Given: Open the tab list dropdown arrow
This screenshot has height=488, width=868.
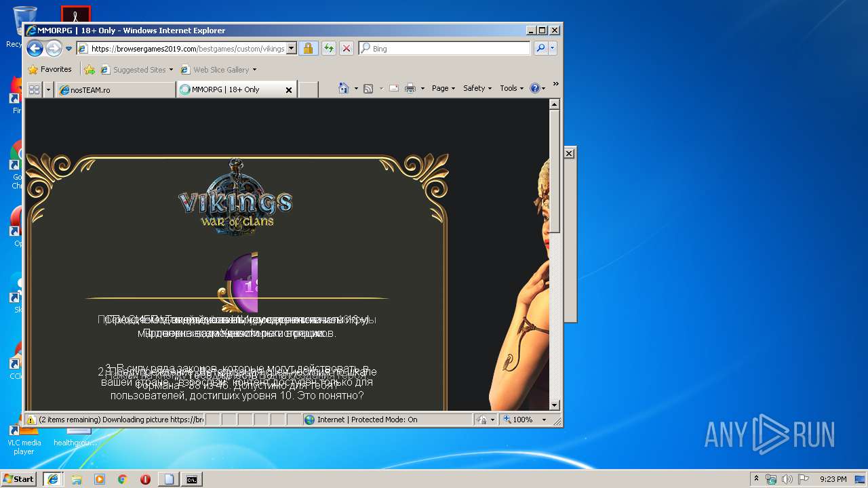Looking at the screenshot, I should pos(48,89).
